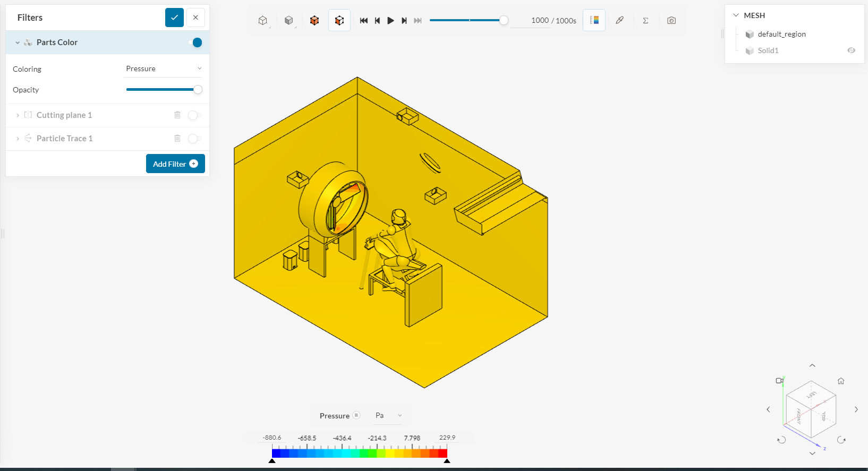Select Solid1 in the mesh tree

(768, 50)
